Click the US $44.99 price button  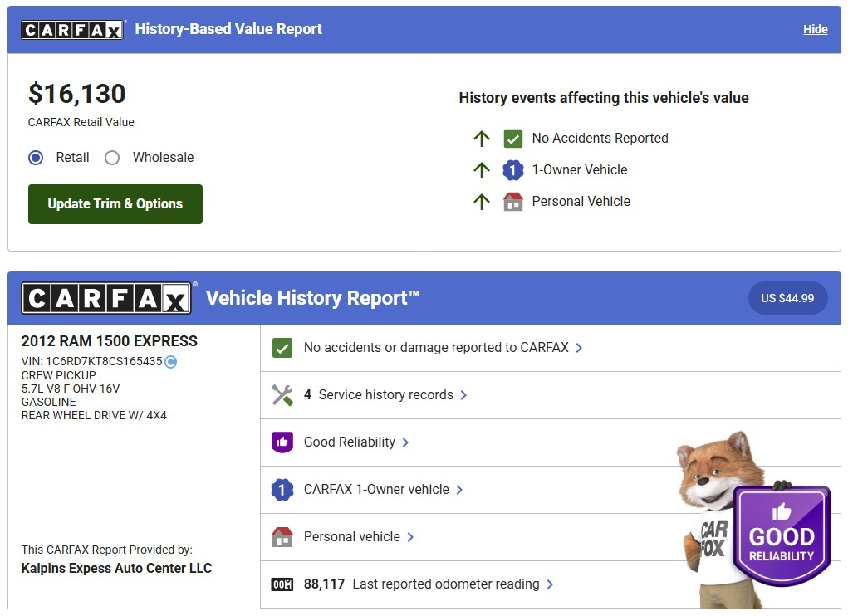[x=787, y=299]
